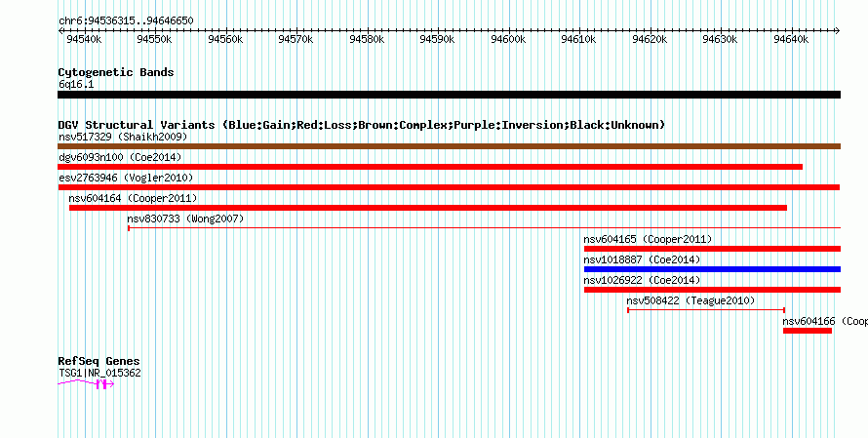
Task: Open the nsv830733 (Wong2007) label
Action: coord(185,219)
